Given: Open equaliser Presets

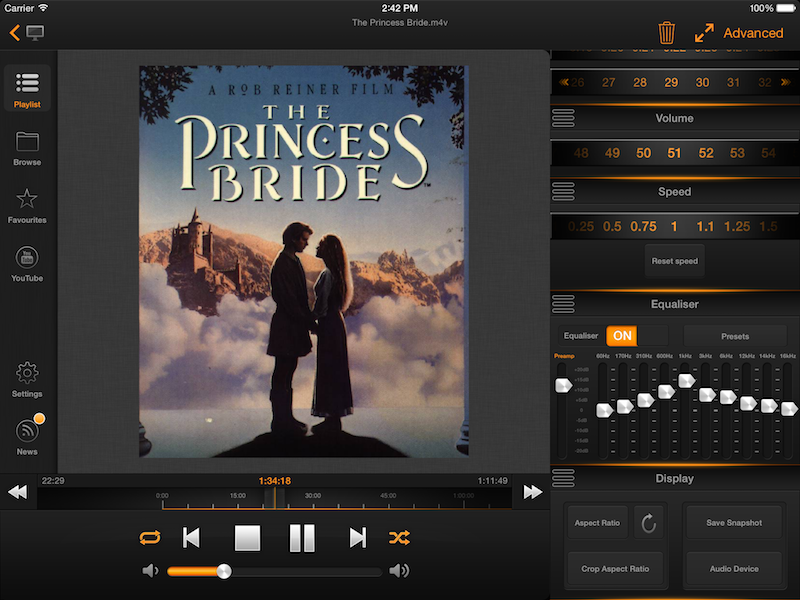Looking at the screenshot, I should [x=735, y=336].
